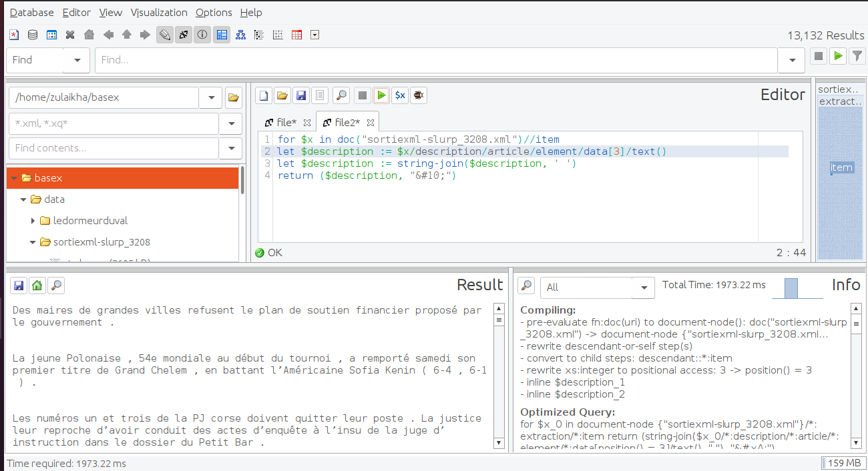Open the Database menu

[x=32, y=13]
